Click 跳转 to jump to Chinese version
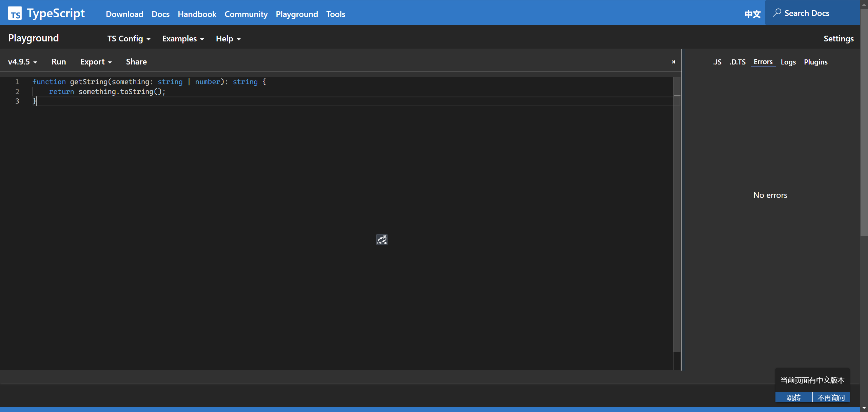 [x=793, y=397]
